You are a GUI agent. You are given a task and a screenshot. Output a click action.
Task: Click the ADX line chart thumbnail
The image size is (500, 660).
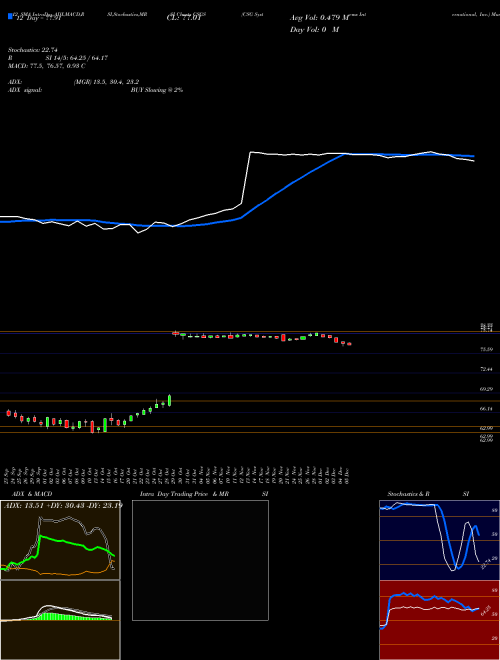pos(60,540)
